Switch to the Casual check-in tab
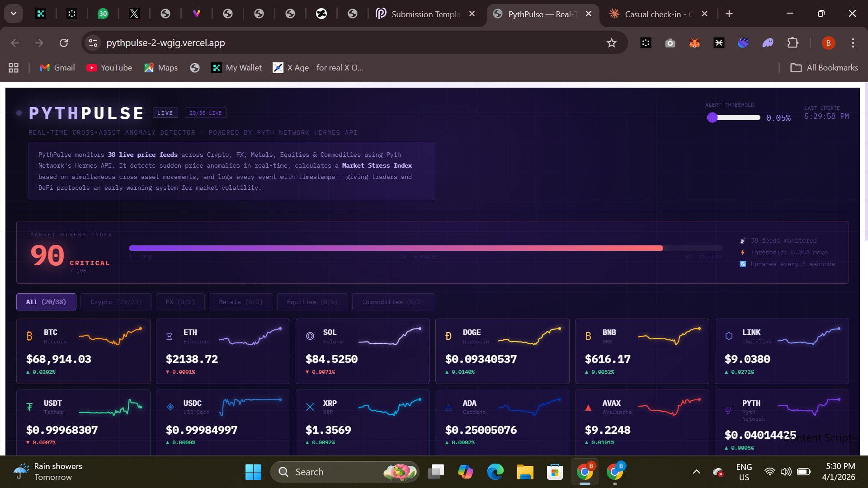Viewport: 868px width, 488px height. [658, 14]
